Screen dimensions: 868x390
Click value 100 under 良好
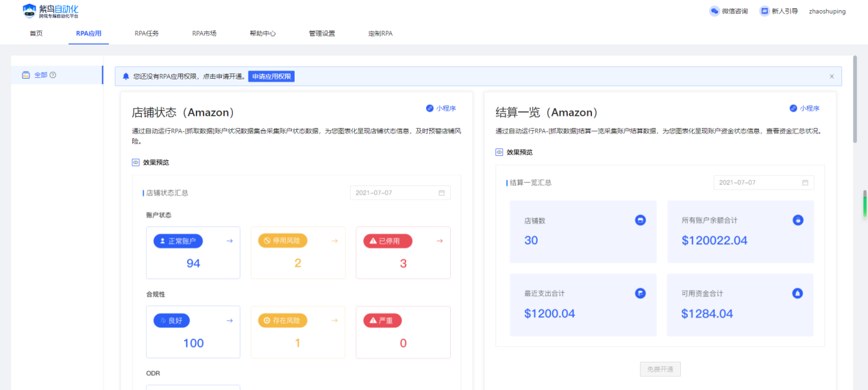[193, 343]
